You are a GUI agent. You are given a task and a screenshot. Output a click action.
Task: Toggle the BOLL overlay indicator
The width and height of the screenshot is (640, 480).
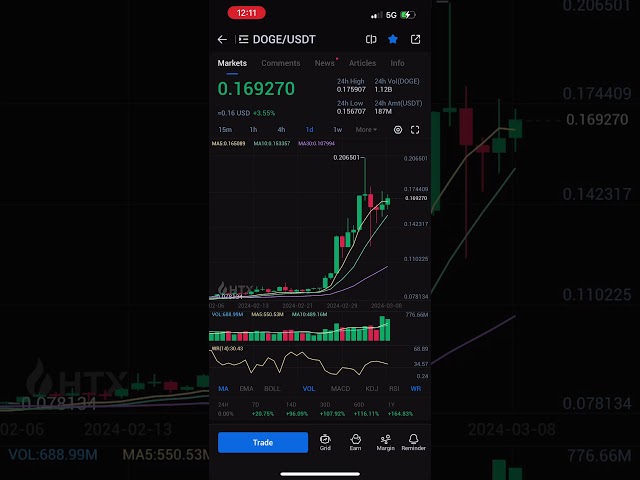tap(272, 389)
